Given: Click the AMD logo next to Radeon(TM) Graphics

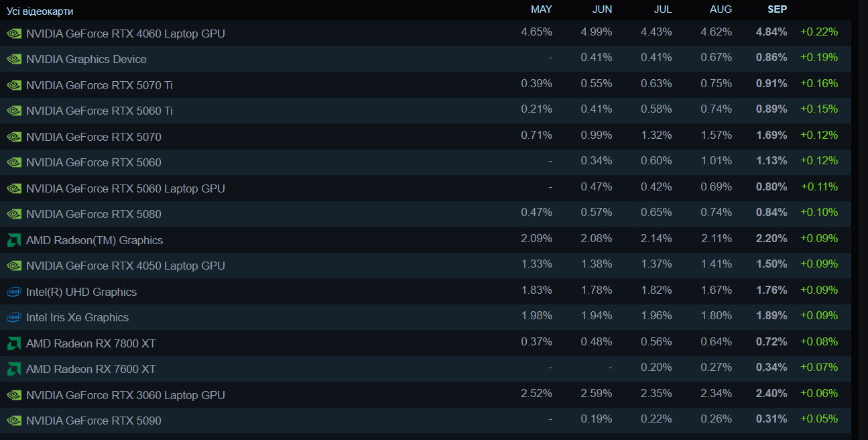Looking at the screenshot, I should click(x=14, y=240).
